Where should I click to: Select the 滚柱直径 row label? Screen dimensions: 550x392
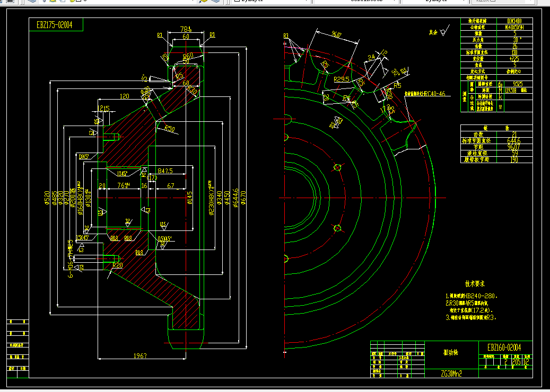click(478, 153)
